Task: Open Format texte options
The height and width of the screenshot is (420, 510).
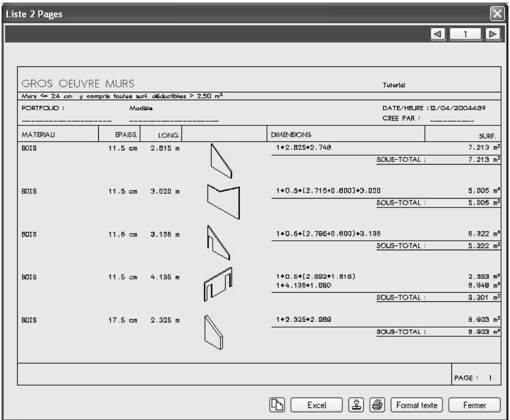Action: 416,405
